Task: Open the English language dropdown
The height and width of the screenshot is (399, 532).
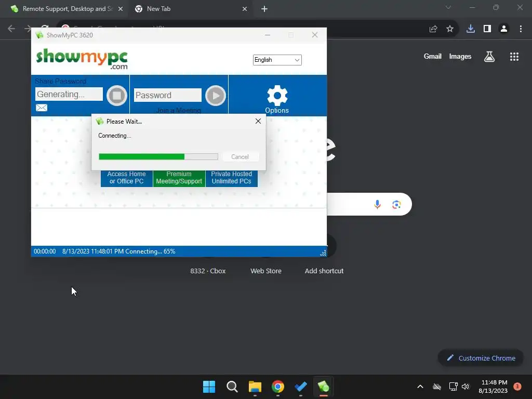Action: point(277,60)
